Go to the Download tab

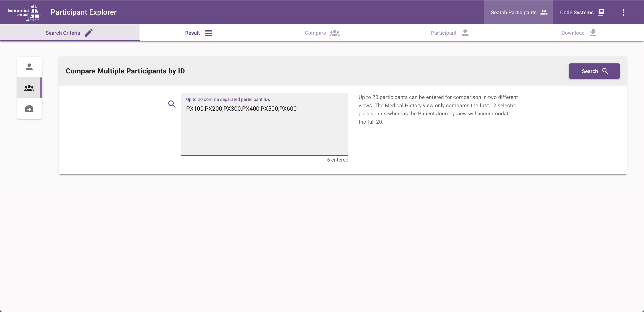click(x=573, y=33)
